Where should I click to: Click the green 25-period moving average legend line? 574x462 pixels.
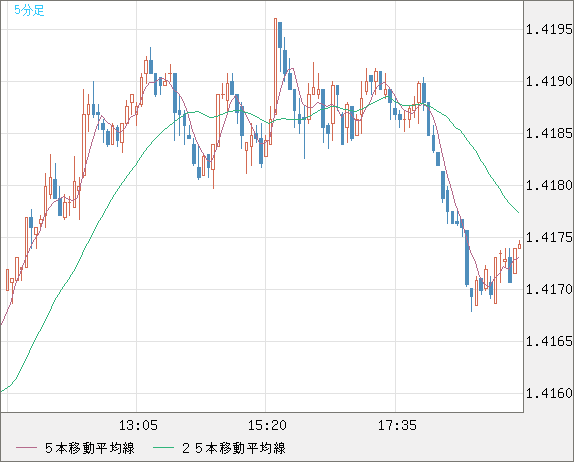163,448
